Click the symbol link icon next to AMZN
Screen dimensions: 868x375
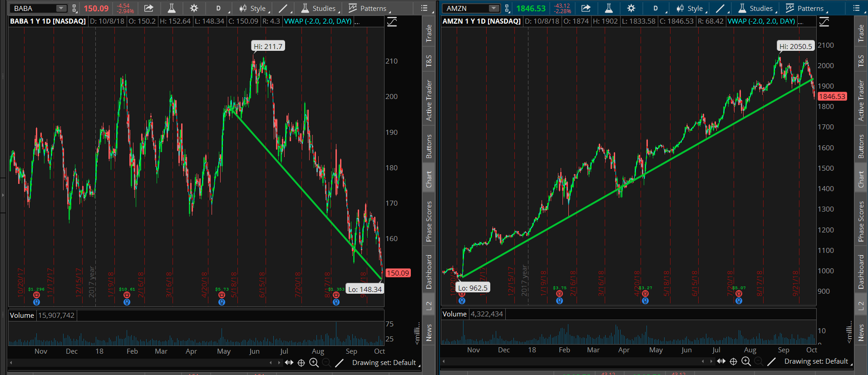click(x=507, y=8)
